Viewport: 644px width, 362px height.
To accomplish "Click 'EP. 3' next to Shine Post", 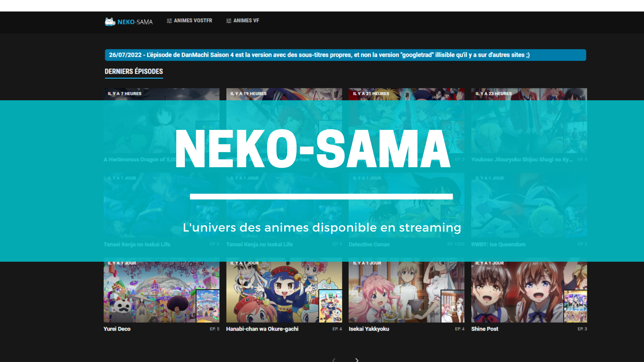I will point(582,329).
